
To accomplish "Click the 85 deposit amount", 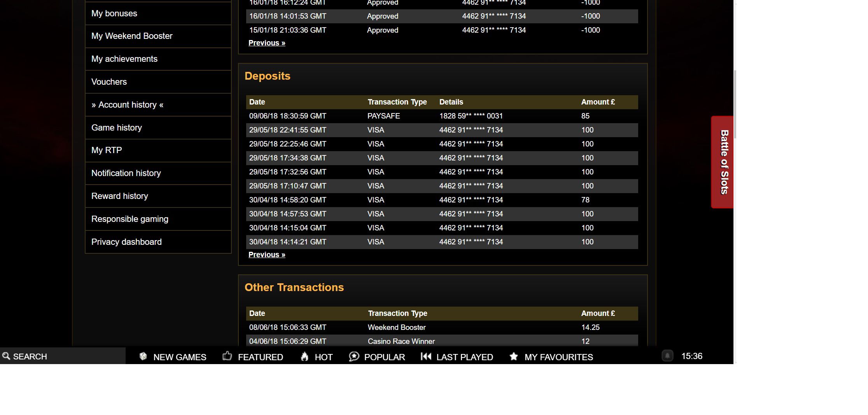I will click(586, 116).
